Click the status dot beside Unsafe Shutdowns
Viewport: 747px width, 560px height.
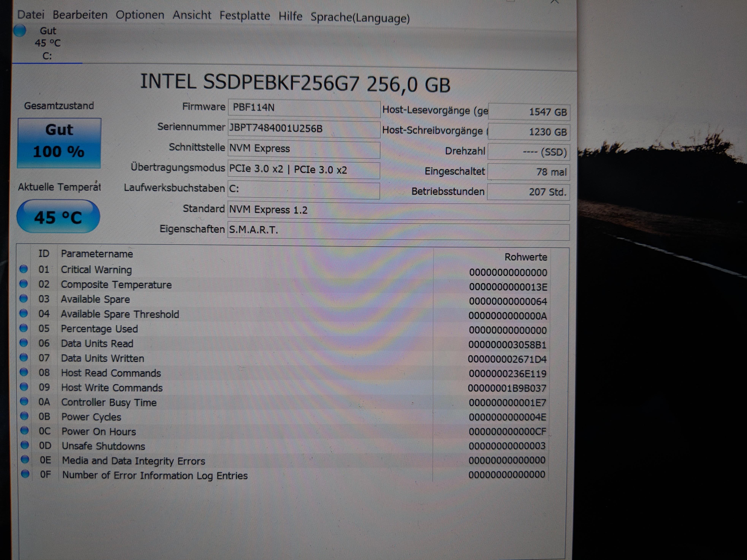point(24,445)
